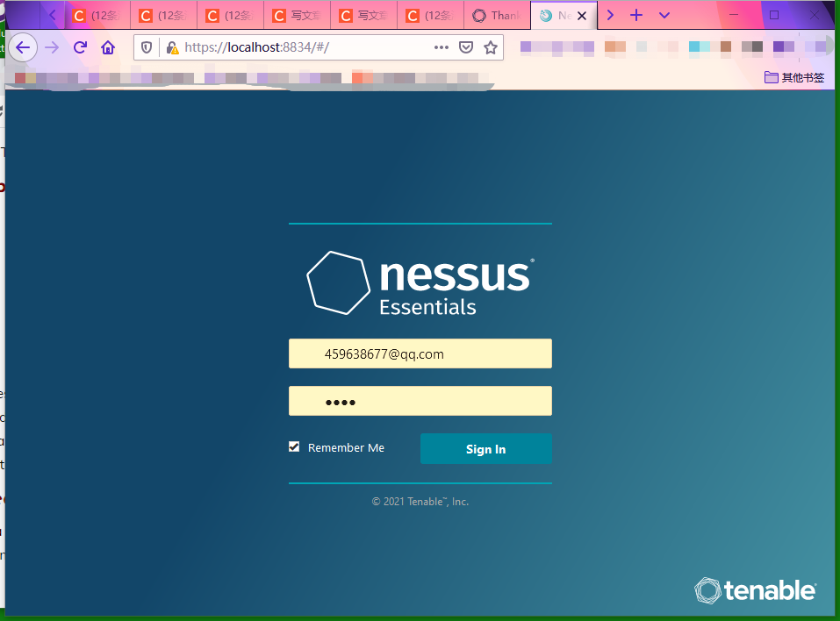Open the browser home page icon

tap(107, 47)
